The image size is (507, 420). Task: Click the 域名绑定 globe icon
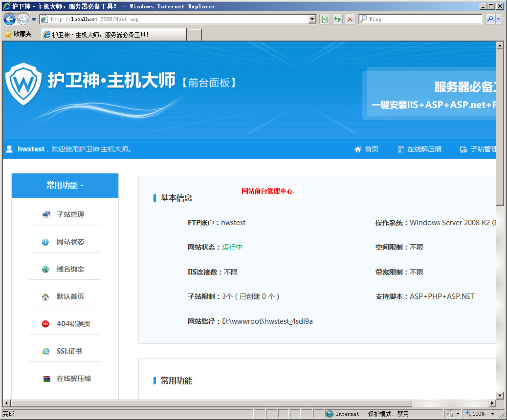coord(45,269)
